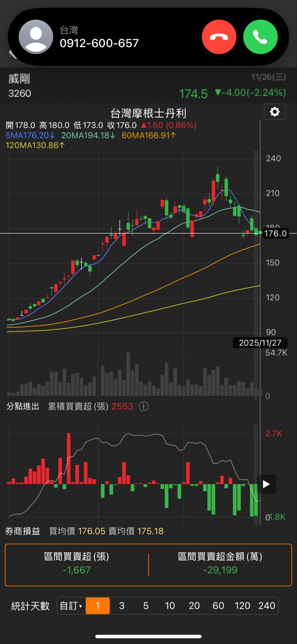The height and width of the screenshot is (644, 297).
Task: Open the 自訂 custom days dropdown
Action: pyautogui.click(x=71, y=606)
